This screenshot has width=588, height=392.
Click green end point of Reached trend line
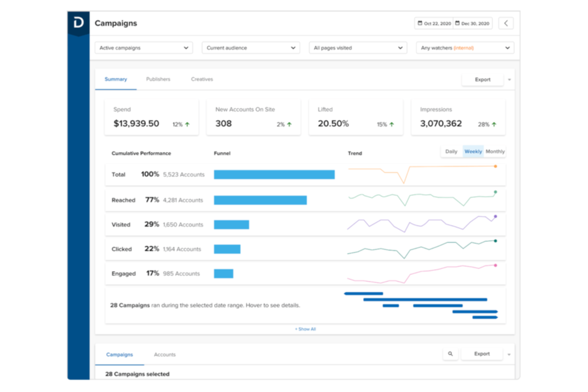click(495, 192)
